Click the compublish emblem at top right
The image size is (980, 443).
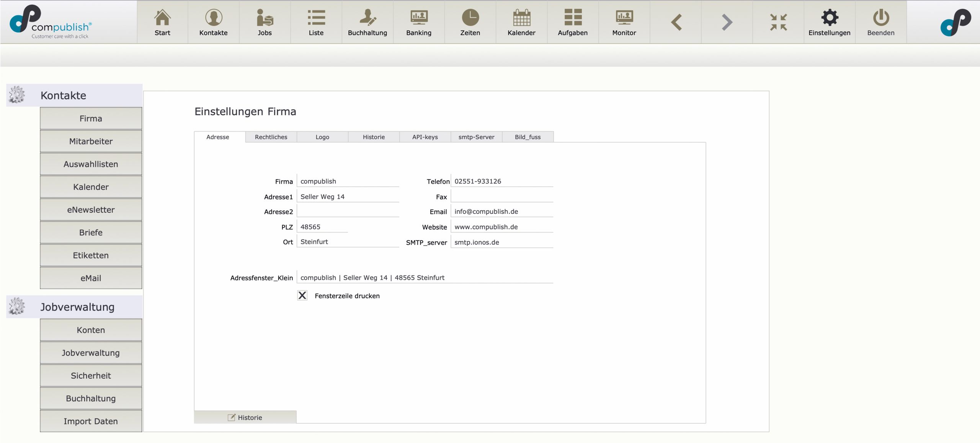tap(955, 22)
